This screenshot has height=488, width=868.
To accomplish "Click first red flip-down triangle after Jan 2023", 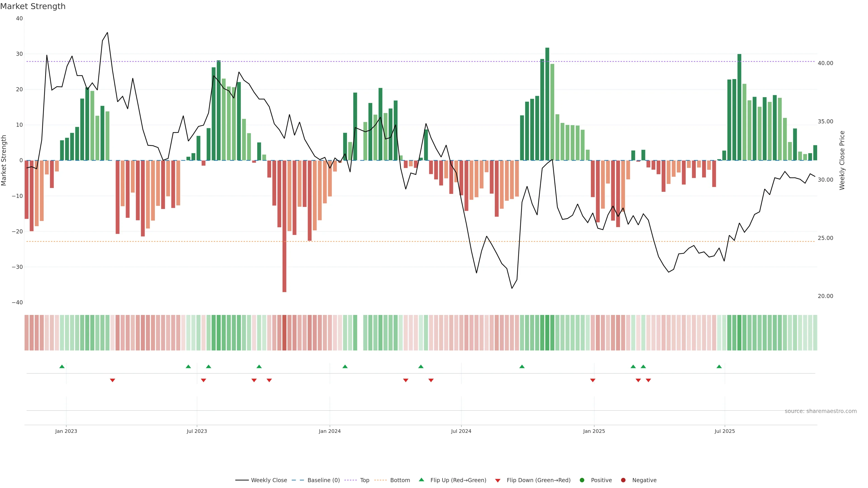I will tap(113, 380).
